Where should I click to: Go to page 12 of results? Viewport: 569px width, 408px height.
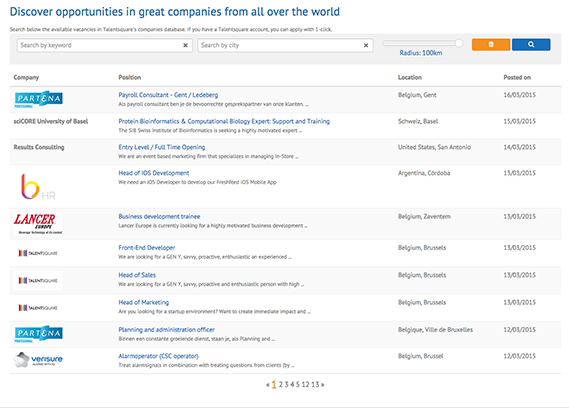pos(306,384)
